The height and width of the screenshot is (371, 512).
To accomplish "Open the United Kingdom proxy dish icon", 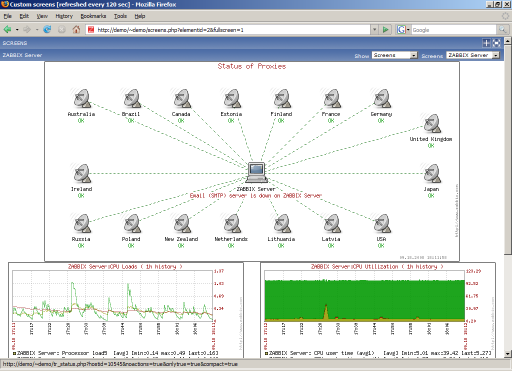I will (x=432, y=123).
